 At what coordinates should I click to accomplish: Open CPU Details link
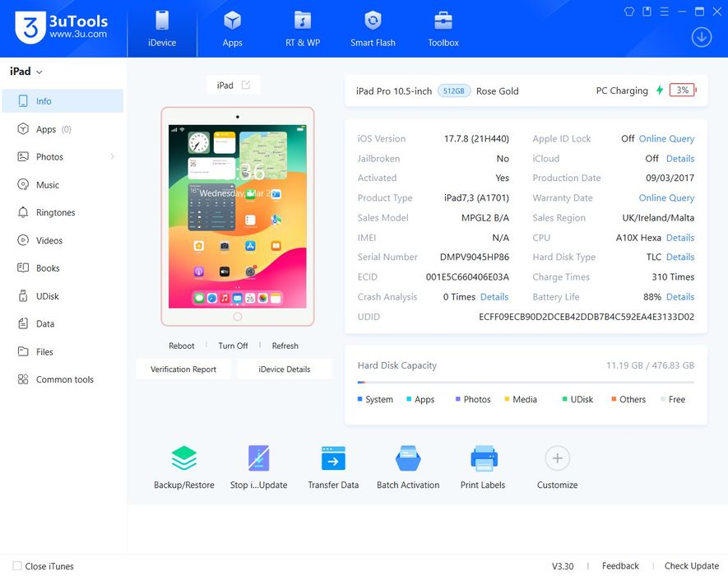click(680, 237)
